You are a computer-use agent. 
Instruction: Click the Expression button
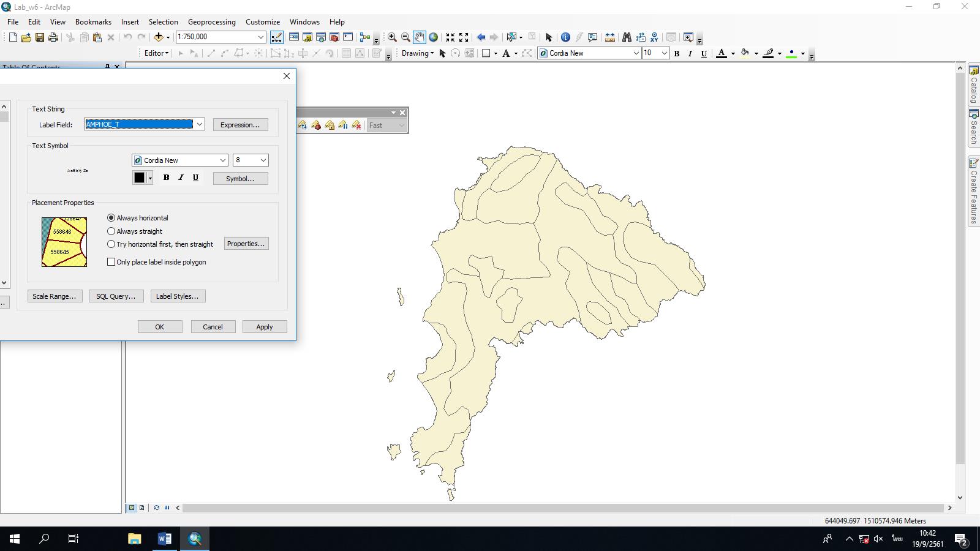[240, 124]
